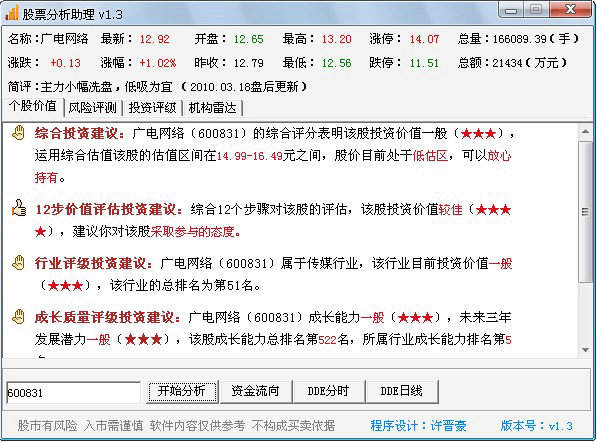
Task: Select the 投资评级 tab
Action: point(152,108)
